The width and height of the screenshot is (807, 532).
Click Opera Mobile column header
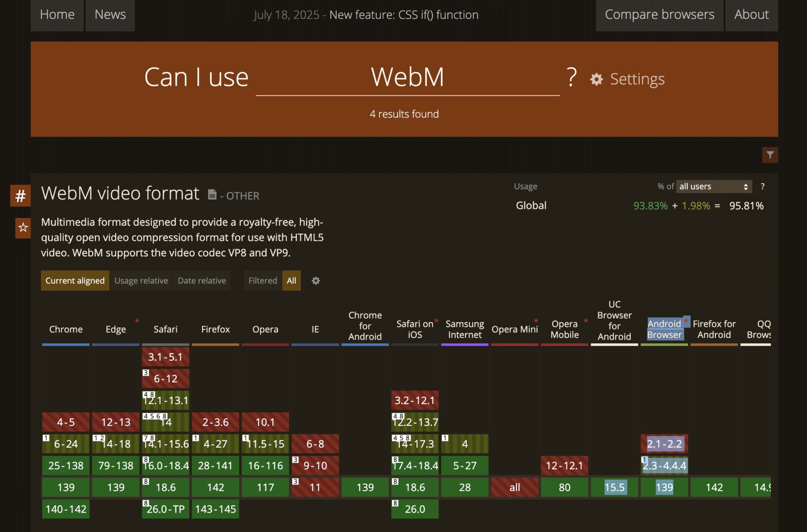[564, 329]
